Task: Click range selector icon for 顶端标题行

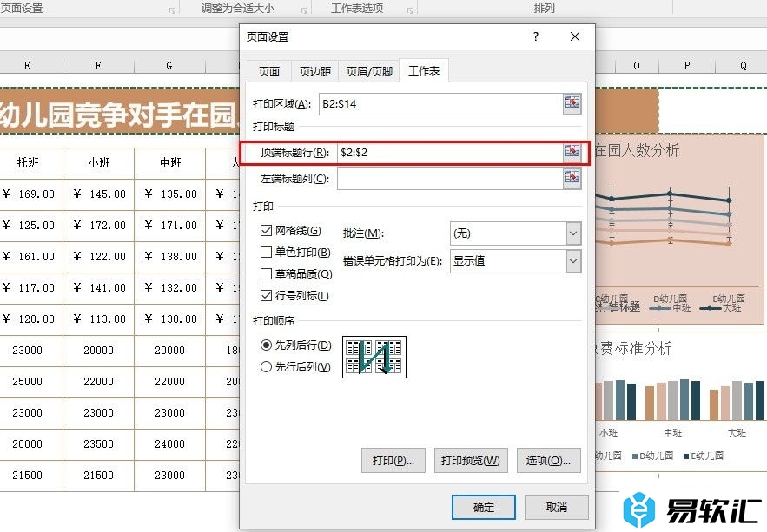Action: [x=572, y=152]
